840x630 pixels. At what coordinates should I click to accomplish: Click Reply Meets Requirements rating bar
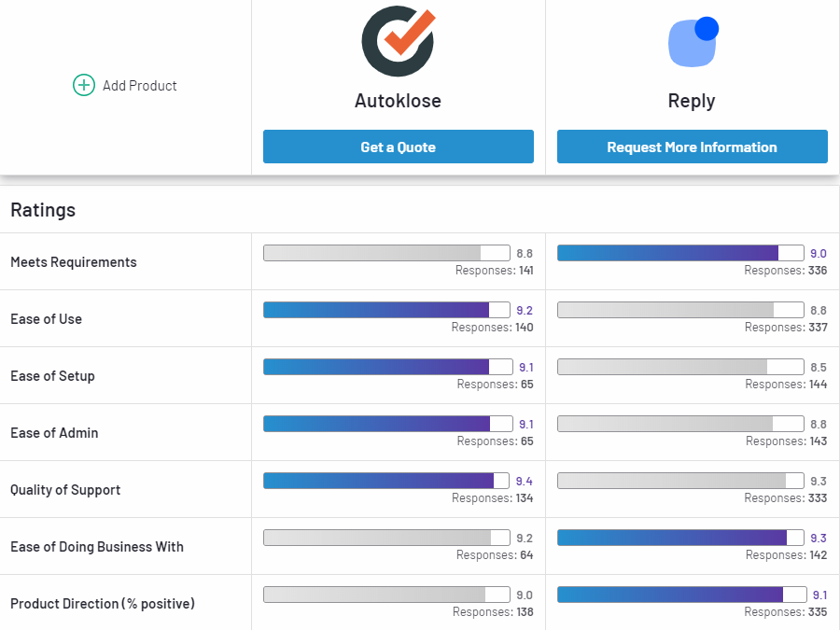pyautogui.click(x=680, y=253)
